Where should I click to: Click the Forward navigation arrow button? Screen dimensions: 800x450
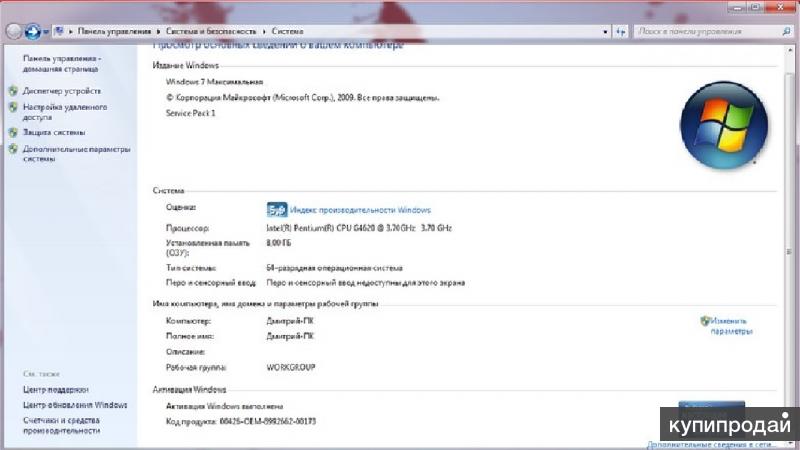[33, 32]
